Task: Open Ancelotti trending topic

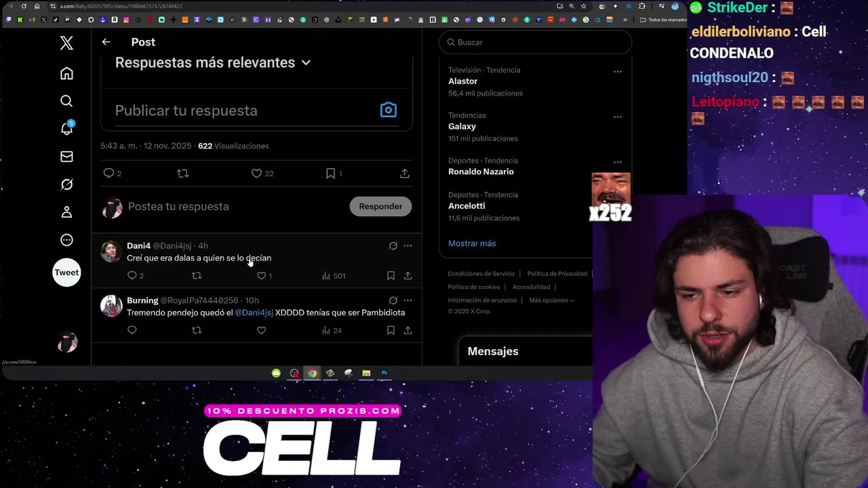Action: pyautogui.click(x=467, y=206)
